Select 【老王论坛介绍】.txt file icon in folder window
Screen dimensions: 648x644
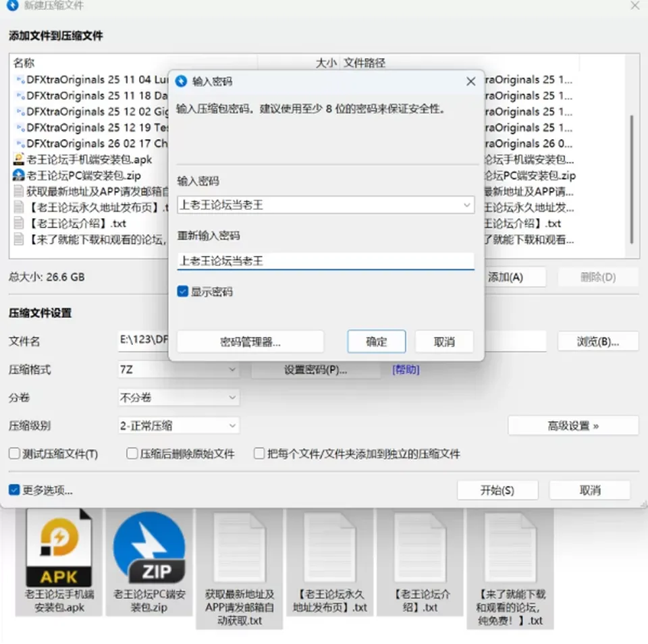(420, 549)
